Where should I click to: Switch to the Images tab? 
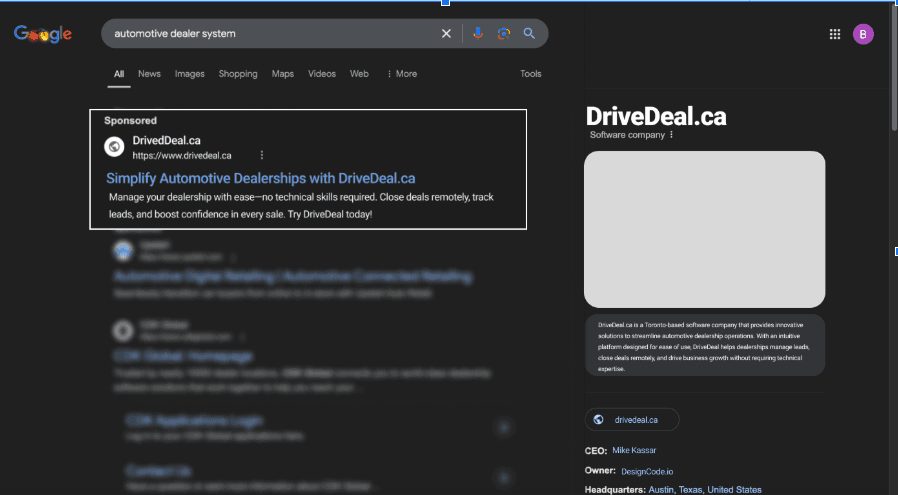point(190,74)
